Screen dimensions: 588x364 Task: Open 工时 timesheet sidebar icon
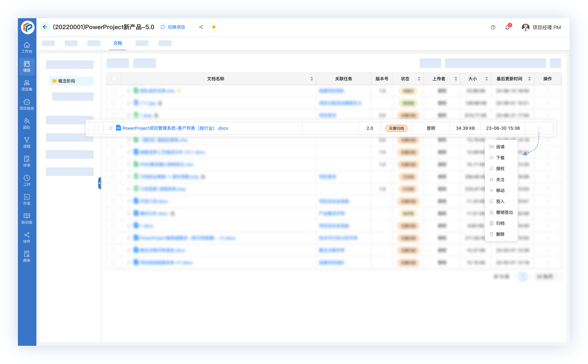(x=27, y=181)
